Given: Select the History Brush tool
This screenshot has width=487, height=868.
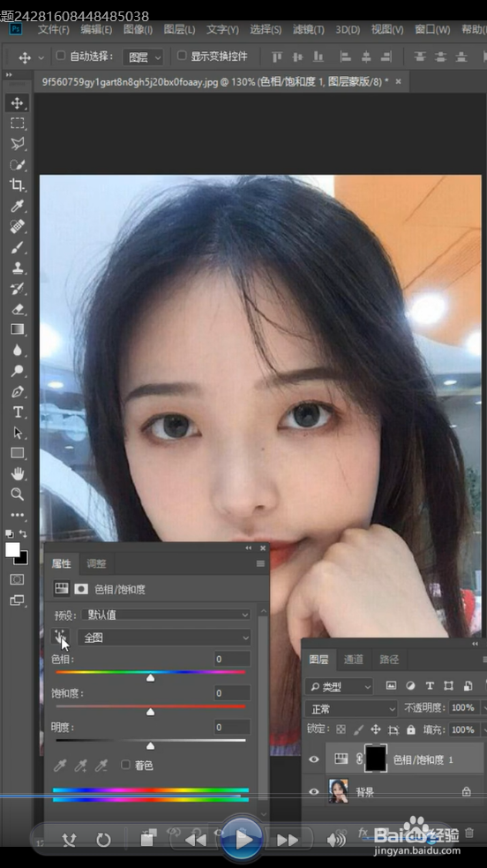Looking at the screenshot, I should coord(17,289).
